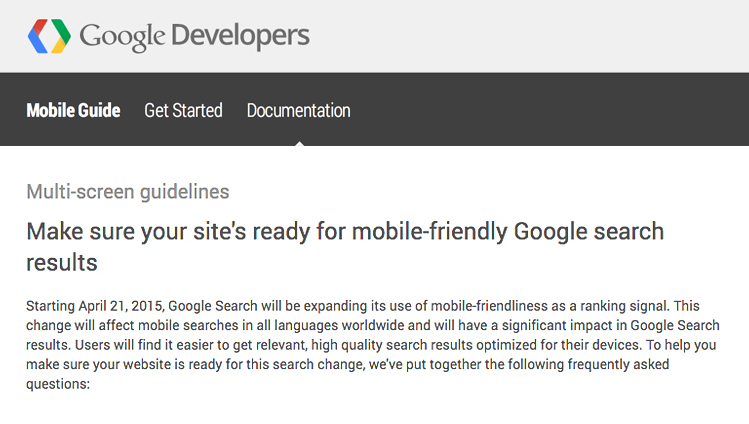749x424 pixels.
Task: Click the final word "questions:" of the paragraph
Action: pos(58,385)
